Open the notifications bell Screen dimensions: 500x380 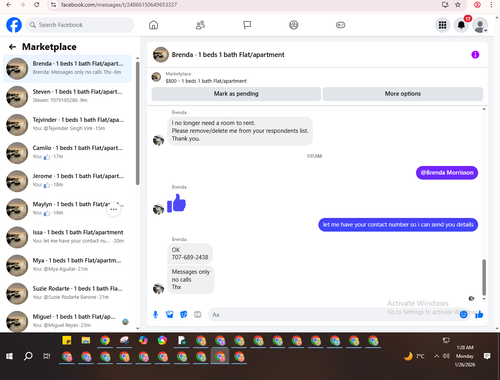click(461, 25)
